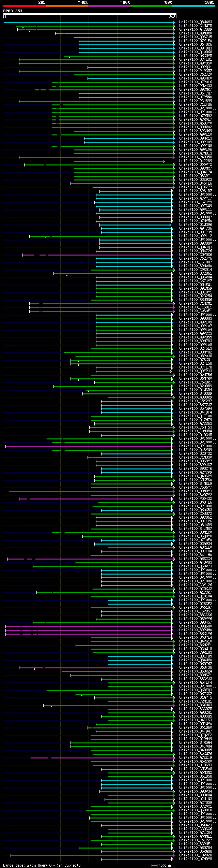Click label UniRef100_Q28CF2
This screenshot has height=868, width=218.
(x=196, y=604)
